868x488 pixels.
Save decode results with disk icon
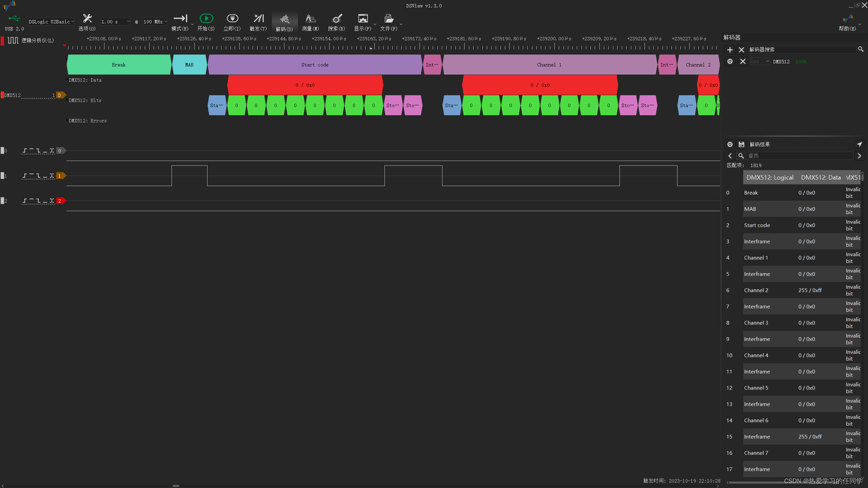click(742, 144)
